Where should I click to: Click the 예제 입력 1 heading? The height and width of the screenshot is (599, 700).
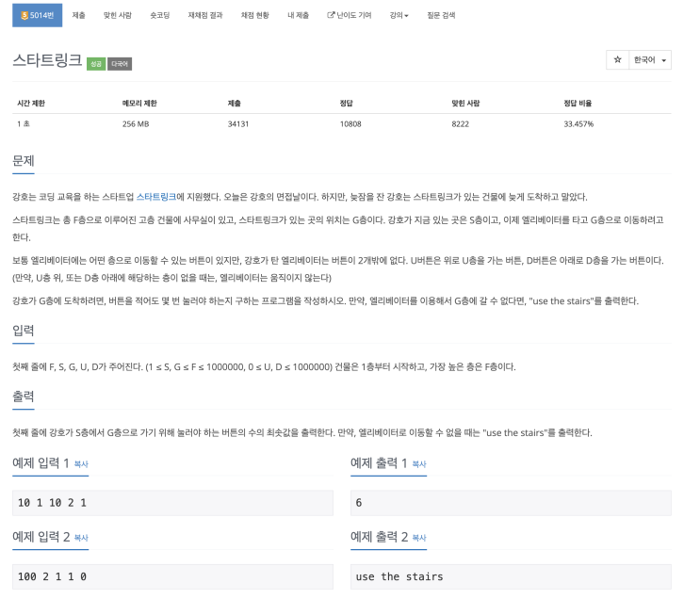[41, 463]
